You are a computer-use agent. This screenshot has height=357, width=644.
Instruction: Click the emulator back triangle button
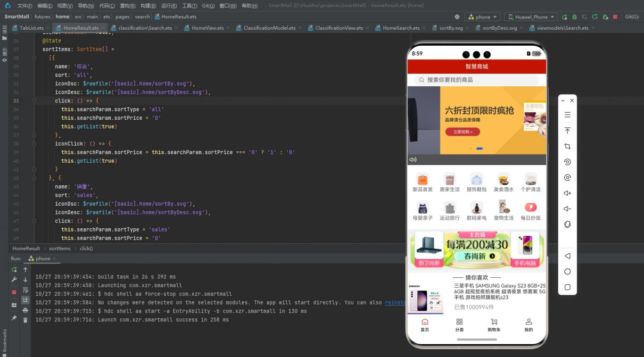568,256
